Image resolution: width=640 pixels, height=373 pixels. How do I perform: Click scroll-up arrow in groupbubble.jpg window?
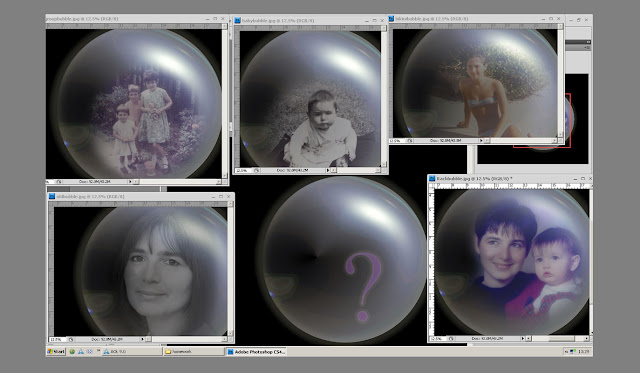(x=224, y=26)
